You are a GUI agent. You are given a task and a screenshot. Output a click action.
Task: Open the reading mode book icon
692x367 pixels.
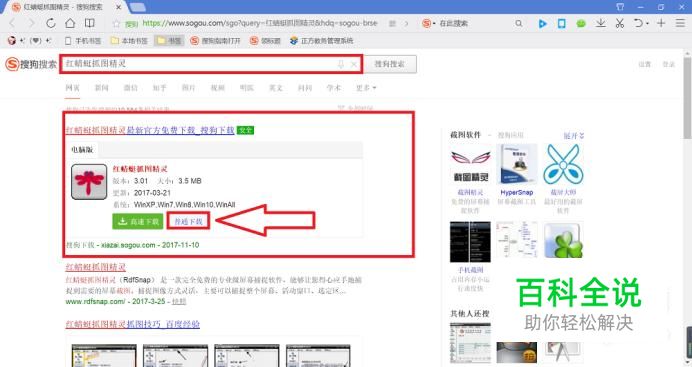coord(90,23)
